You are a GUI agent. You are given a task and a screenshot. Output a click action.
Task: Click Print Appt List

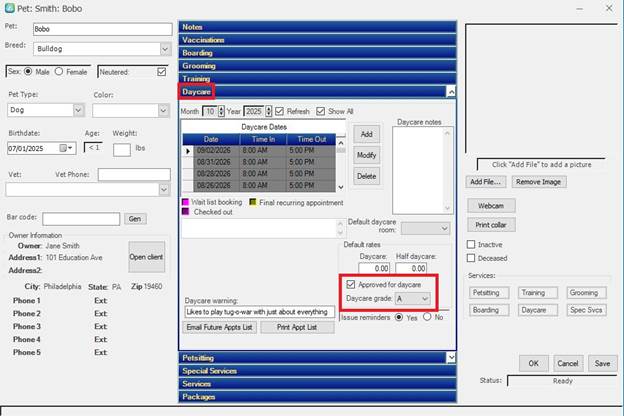click(297, 327)
